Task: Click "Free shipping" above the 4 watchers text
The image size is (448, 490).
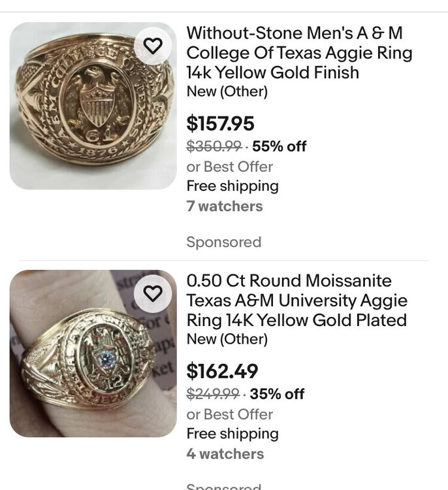Action: pyautogui.click(x=232, y=434)
